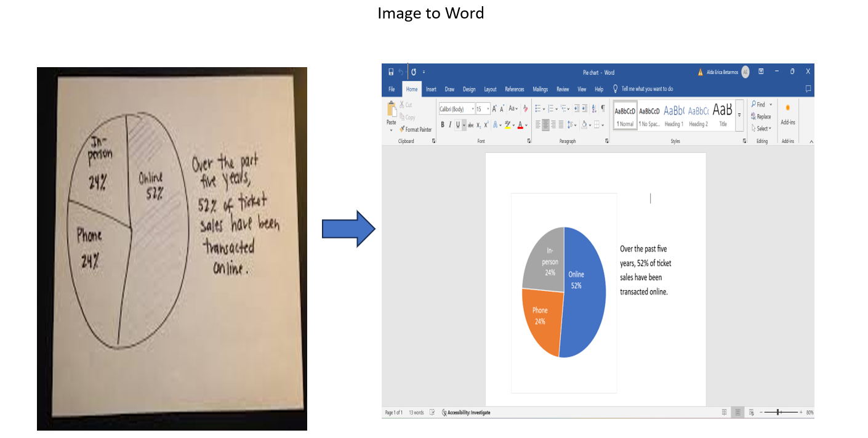Expand the Paste options arrow
Screen dimensions: 868x438
pos(392,130)
